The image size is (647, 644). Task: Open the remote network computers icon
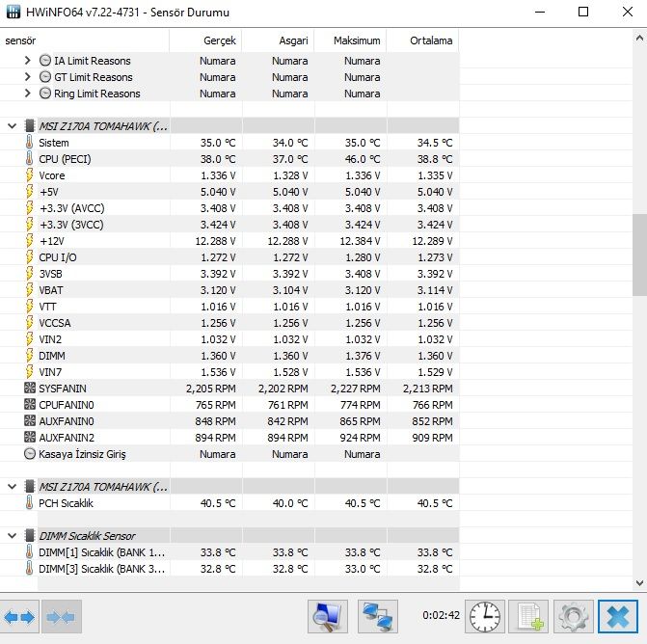[378, 617]
